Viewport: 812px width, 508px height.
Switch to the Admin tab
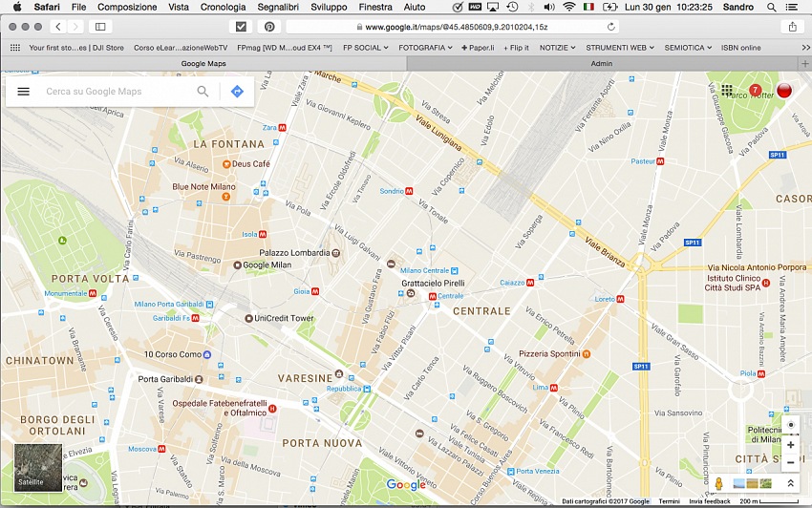pyautogui.click(x=602, y=64)
